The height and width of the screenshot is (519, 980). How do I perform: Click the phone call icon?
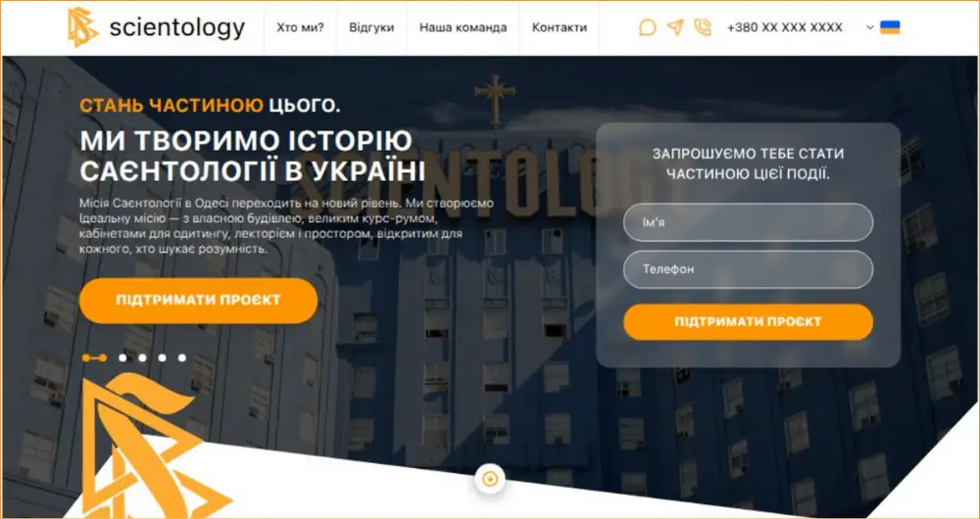pos(703,27)
